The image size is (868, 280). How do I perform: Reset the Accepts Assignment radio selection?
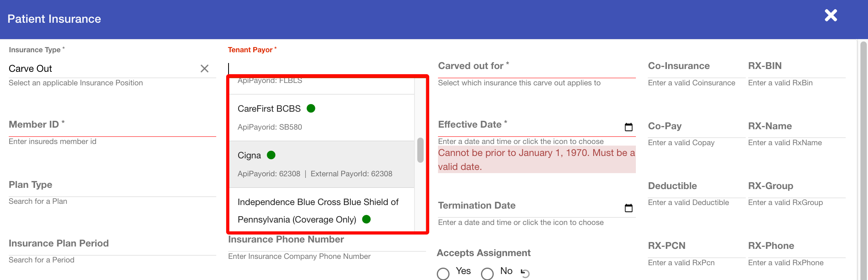tap(525, 273)
